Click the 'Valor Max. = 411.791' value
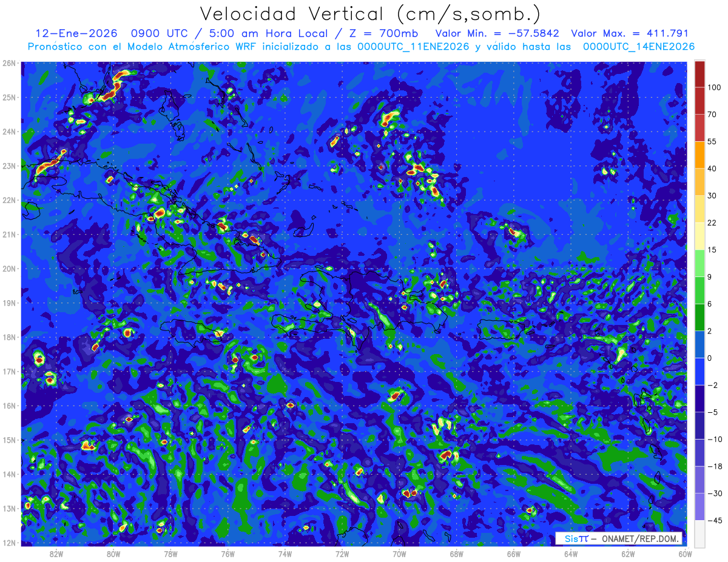Image resolution: width=728 pixels, height=562 pixels. (630, 34)
